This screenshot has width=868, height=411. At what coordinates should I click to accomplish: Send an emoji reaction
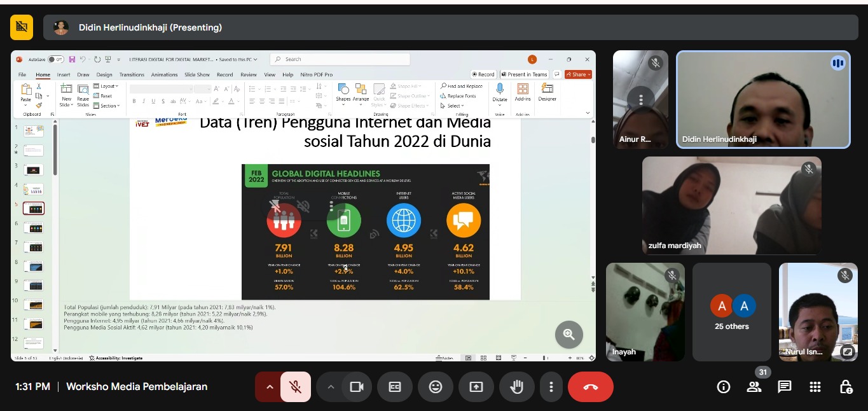pyautogui.click(x=436, y=387)
